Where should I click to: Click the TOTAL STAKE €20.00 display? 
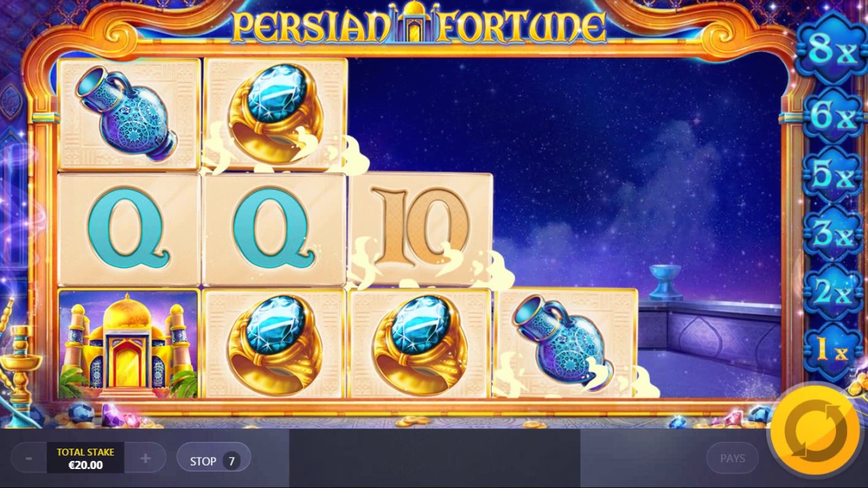coord(85,459)
